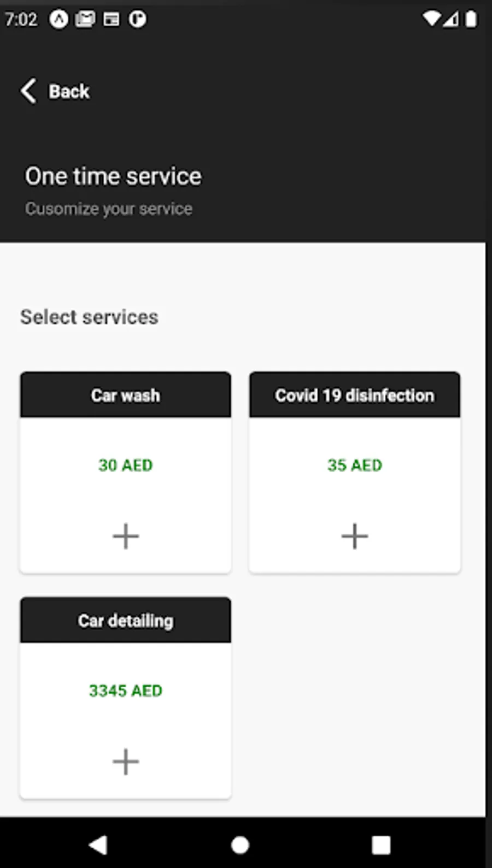
Task: Click the One time service title
Action: pyautogui.click(x=113, y=176)
